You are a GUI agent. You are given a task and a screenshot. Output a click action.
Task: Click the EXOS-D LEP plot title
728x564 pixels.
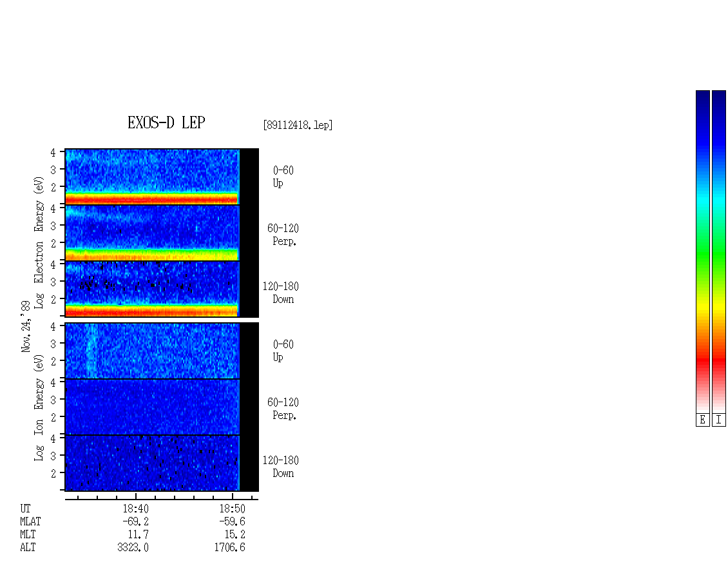[166, 122]
